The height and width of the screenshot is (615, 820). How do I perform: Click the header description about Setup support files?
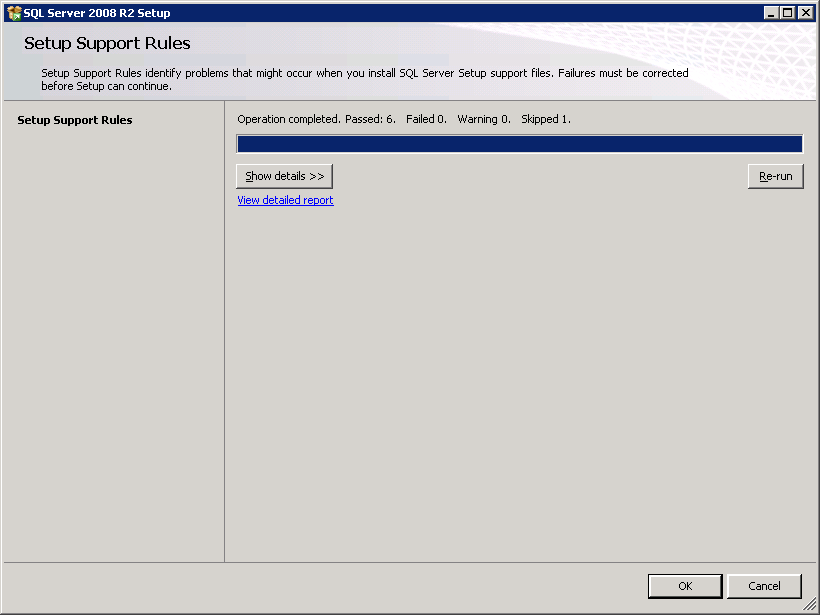point(364,79)
